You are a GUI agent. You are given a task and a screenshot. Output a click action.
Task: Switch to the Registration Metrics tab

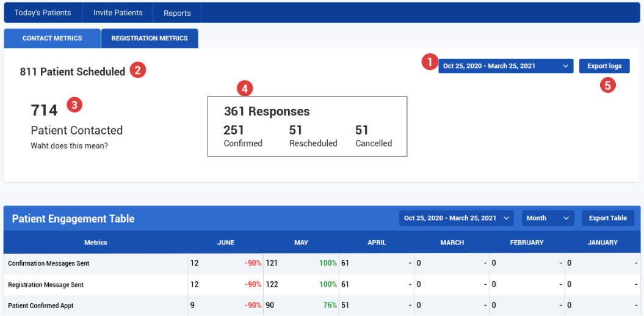[x=150, y=39]
